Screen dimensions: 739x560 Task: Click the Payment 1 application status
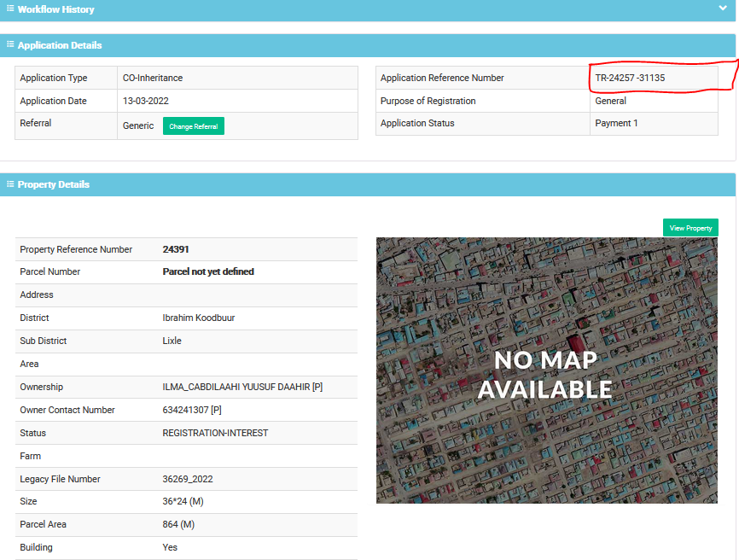tap(616, 123)
